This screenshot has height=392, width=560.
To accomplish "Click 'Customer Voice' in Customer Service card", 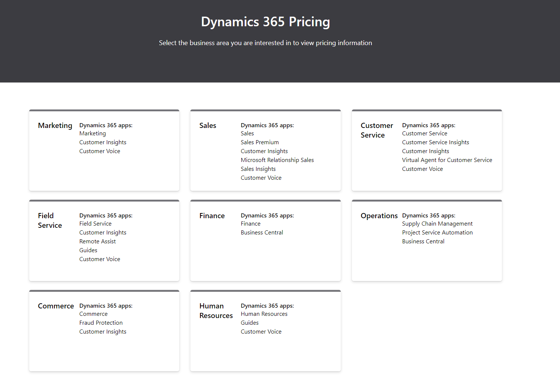I will click(x=422, y=169).
